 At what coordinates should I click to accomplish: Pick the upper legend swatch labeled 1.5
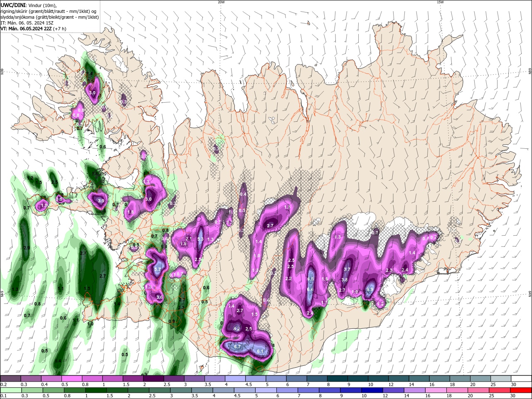[133, 379]
